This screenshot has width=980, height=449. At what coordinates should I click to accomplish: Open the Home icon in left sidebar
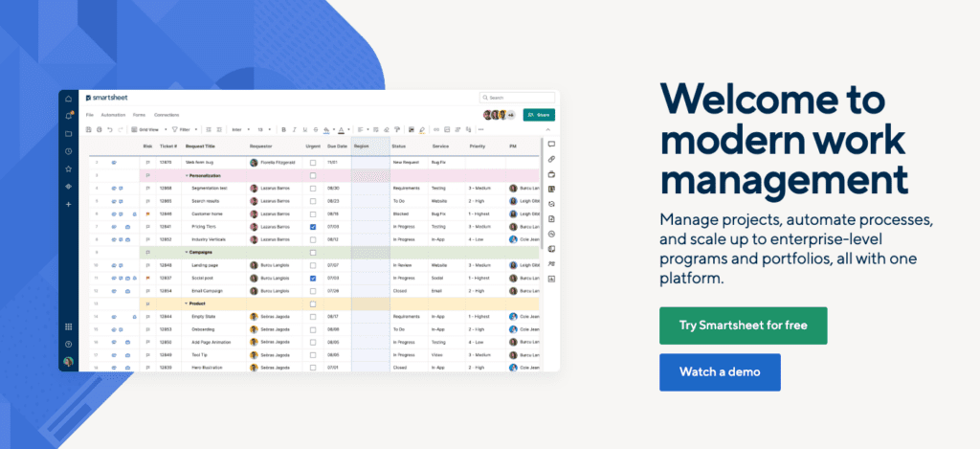tap(68, 99)
